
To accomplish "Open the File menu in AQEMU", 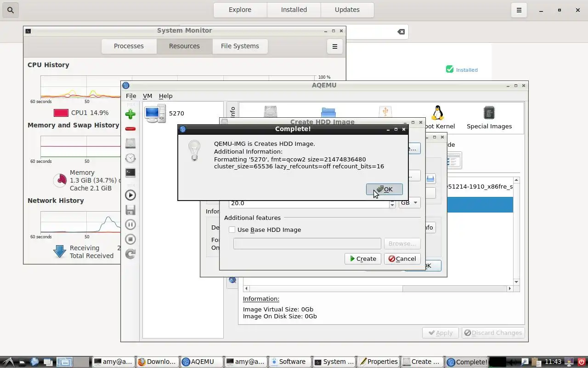I will pos(131,96).
